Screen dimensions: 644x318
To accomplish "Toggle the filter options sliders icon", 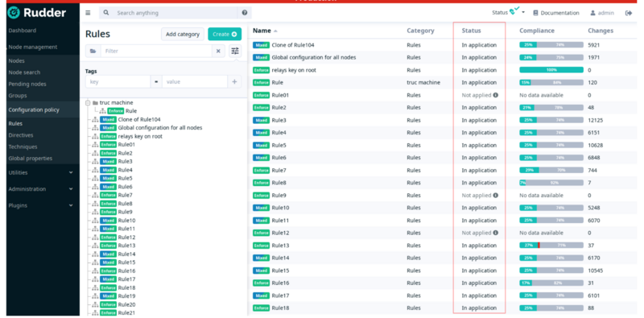I will 234,51.
